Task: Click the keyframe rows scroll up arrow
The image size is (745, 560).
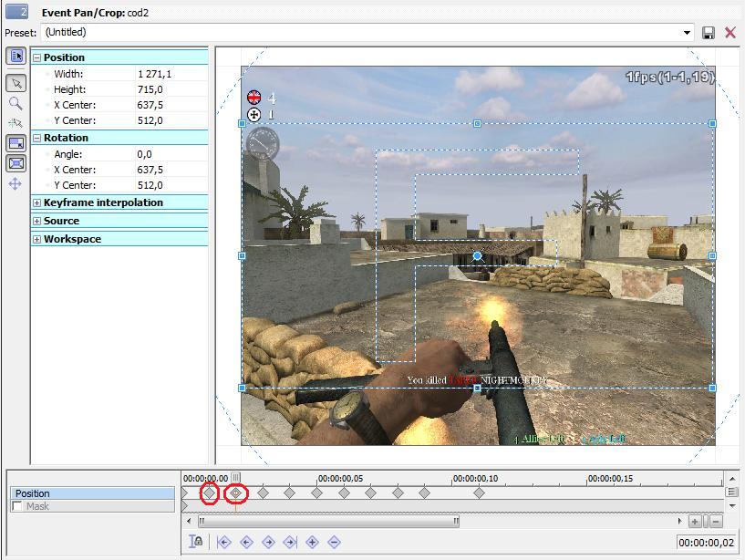Action: coord(732,478)
